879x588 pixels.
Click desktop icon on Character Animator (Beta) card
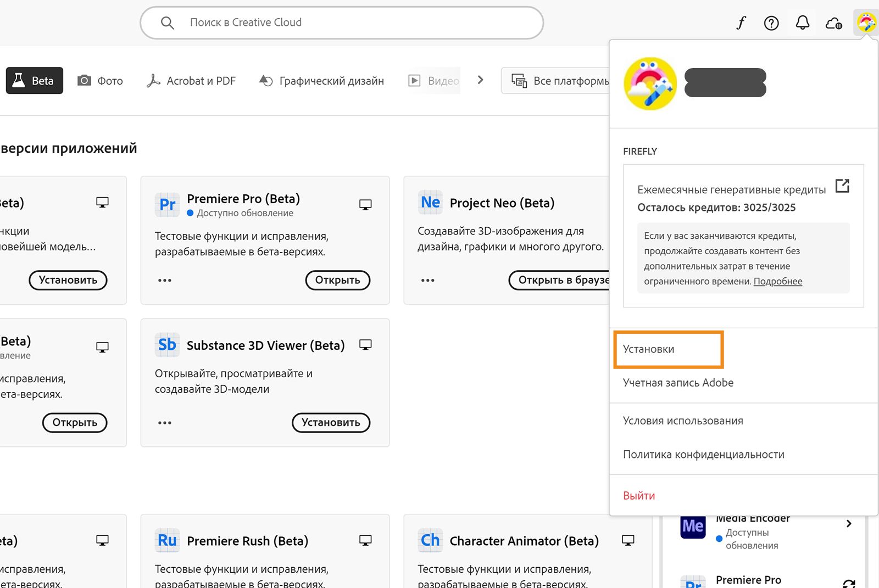[x=628, y=540]
